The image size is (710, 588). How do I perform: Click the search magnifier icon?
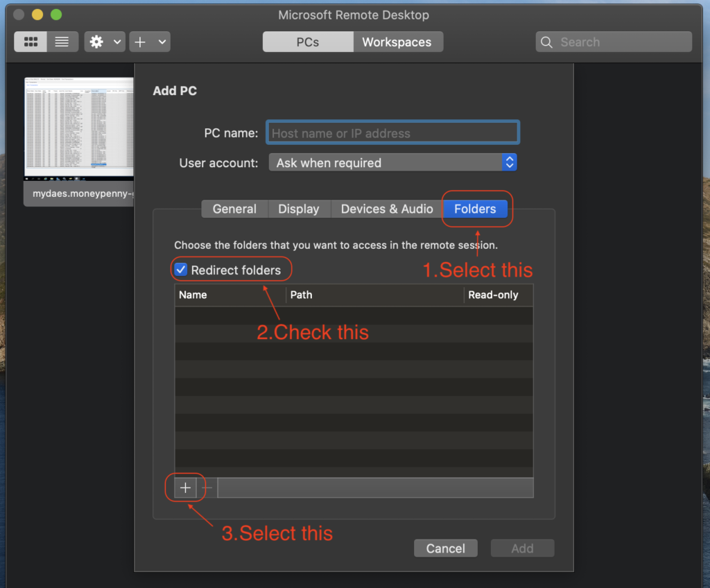coord(546,42)
